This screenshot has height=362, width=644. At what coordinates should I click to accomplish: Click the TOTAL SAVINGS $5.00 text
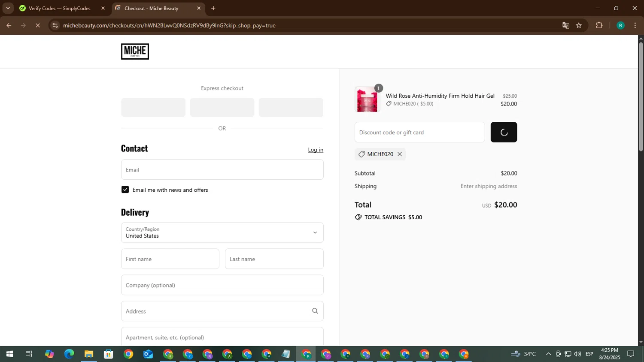(x=393, y=217)
